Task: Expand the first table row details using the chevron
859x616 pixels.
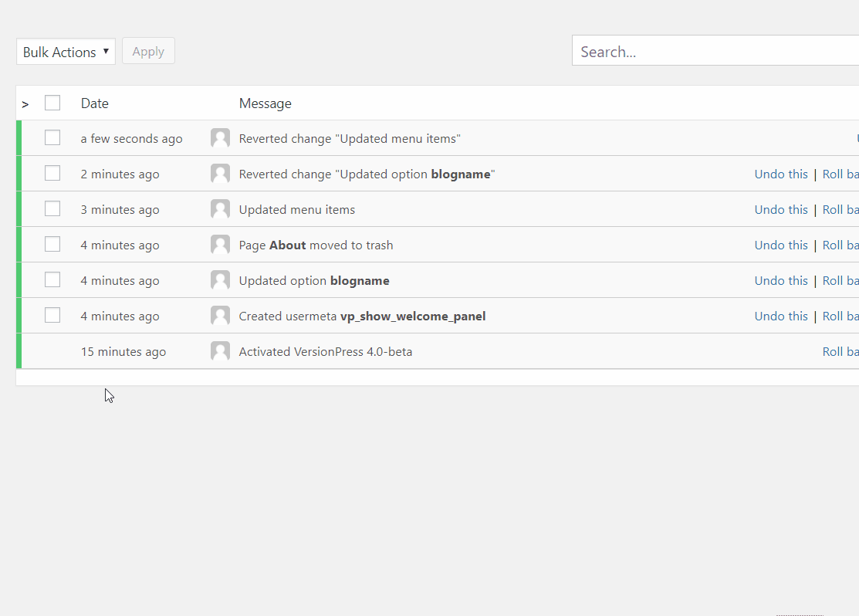Action: point(25,103)
